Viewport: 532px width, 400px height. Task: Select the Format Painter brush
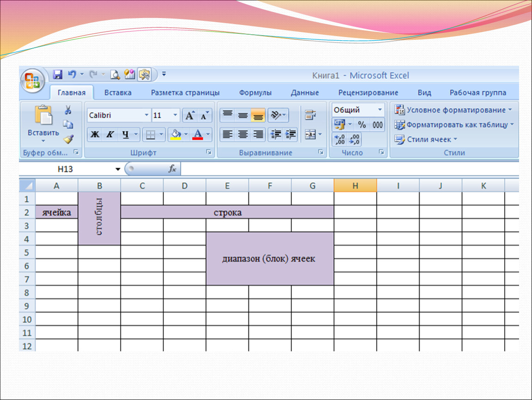[x=68, y=139]
